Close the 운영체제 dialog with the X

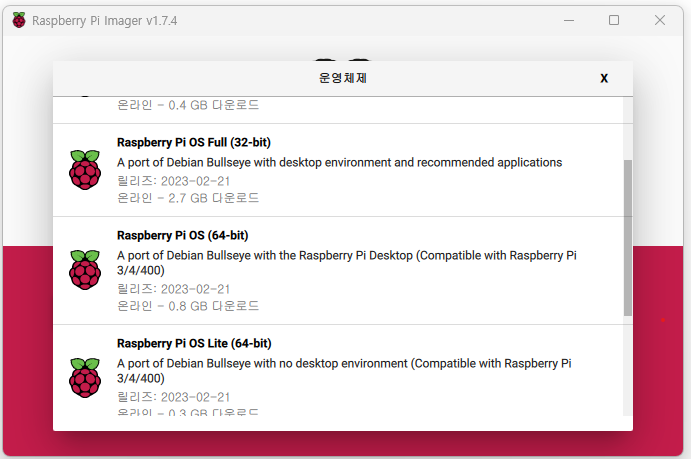point(604,78)
